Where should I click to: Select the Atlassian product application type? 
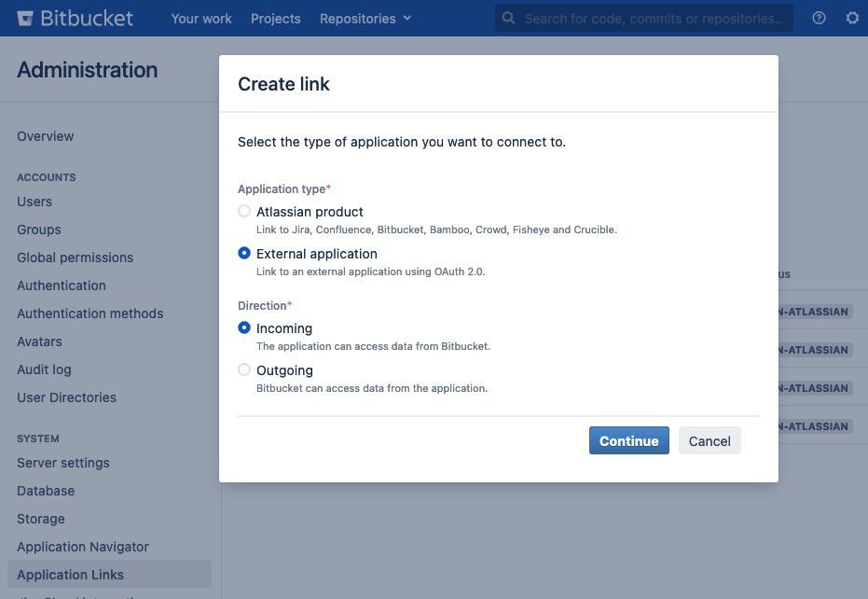[243, 210]
